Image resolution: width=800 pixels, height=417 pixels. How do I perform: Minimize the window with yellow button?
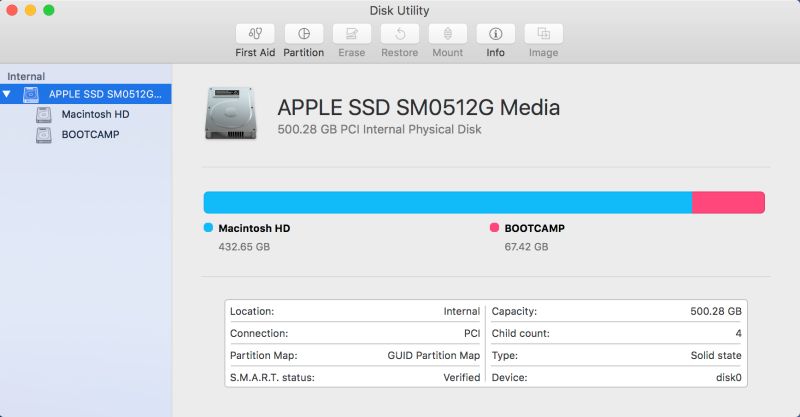tap(30, 10)
